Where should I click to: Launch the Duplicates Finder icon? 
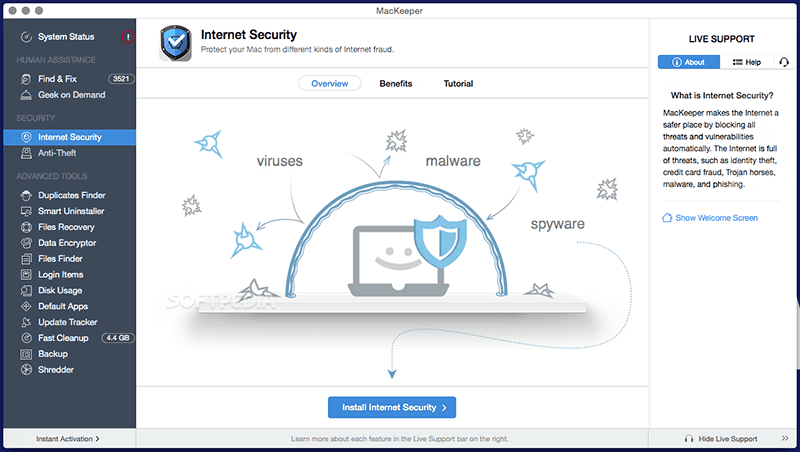26,195
